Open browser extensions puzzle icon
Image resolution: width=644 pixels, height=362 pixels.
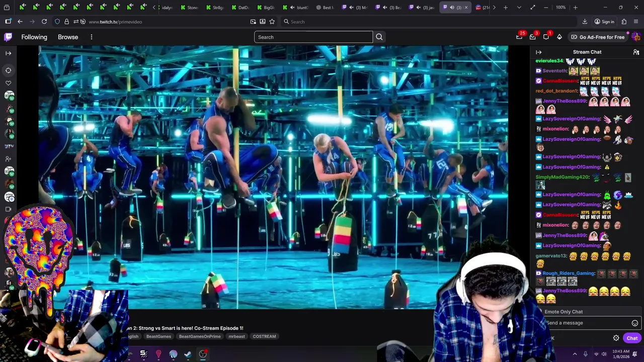[x=624, y=22]
